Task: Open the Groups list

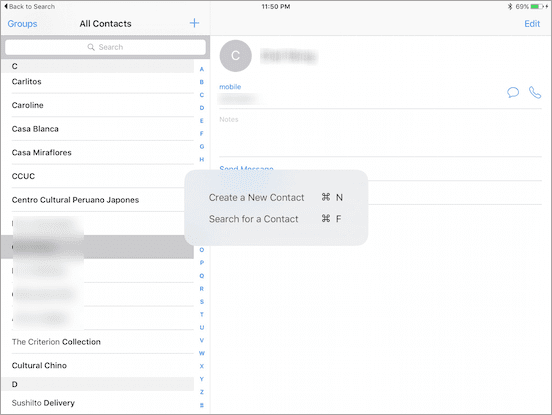Action: coord(22,24)
